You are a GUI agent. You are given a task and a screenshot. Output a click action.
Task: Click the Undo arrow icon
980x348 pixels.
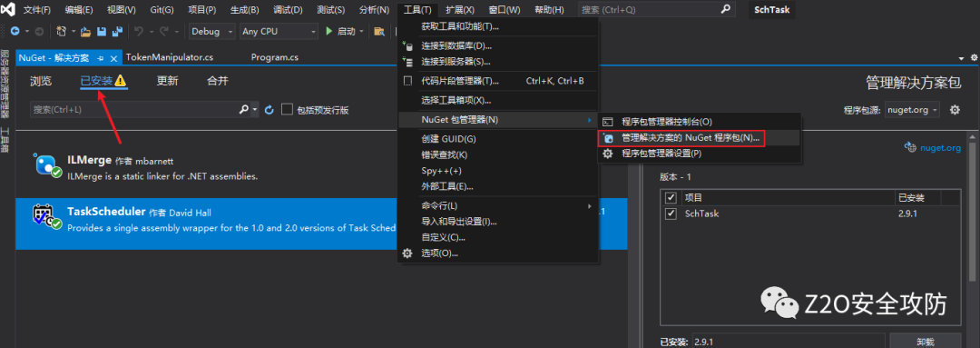[139, 31]
